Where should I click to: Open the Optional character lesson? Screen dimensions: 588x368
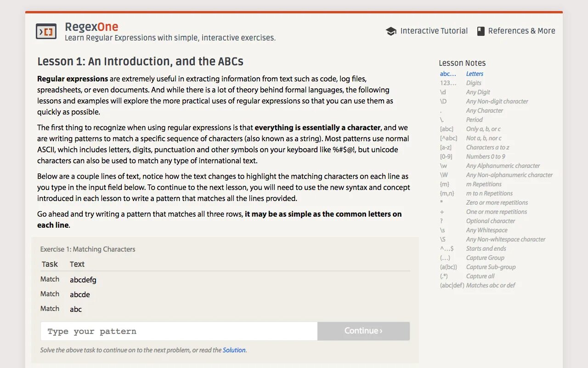490,221
